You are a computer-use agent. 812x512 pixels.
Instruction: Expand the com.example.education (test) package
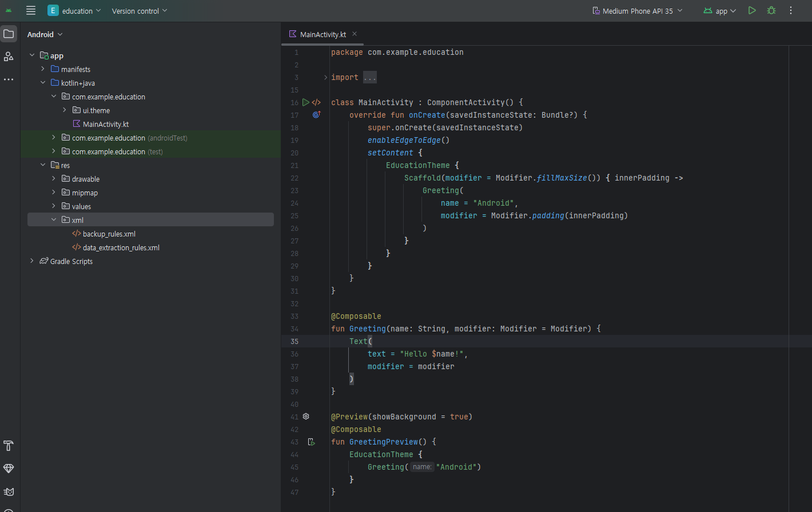[x=54, y=151]
